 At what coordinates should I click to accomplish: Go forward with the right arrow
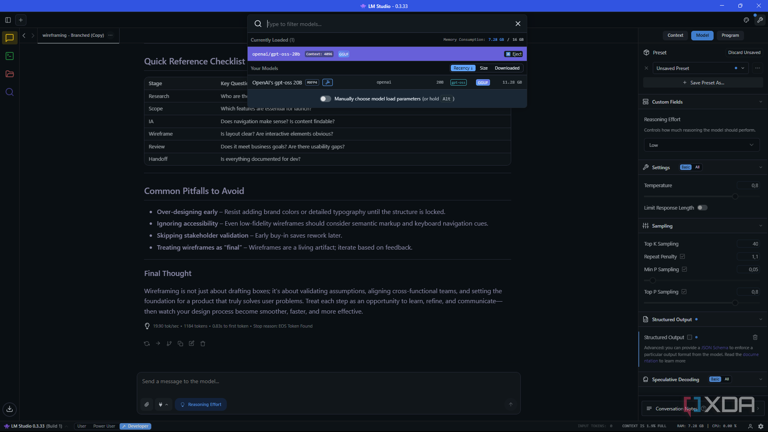[33, 35]
